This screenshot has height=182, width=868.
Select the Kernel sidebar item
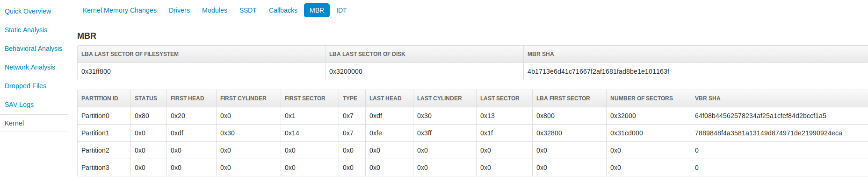tap(14, 123)
